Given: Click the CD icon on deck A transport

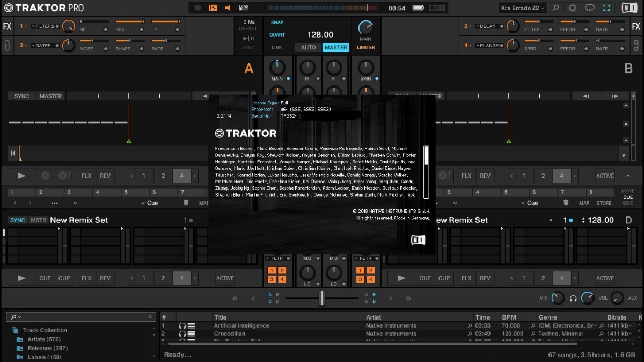Looking at the screenshot, I should tap(46, 176).
